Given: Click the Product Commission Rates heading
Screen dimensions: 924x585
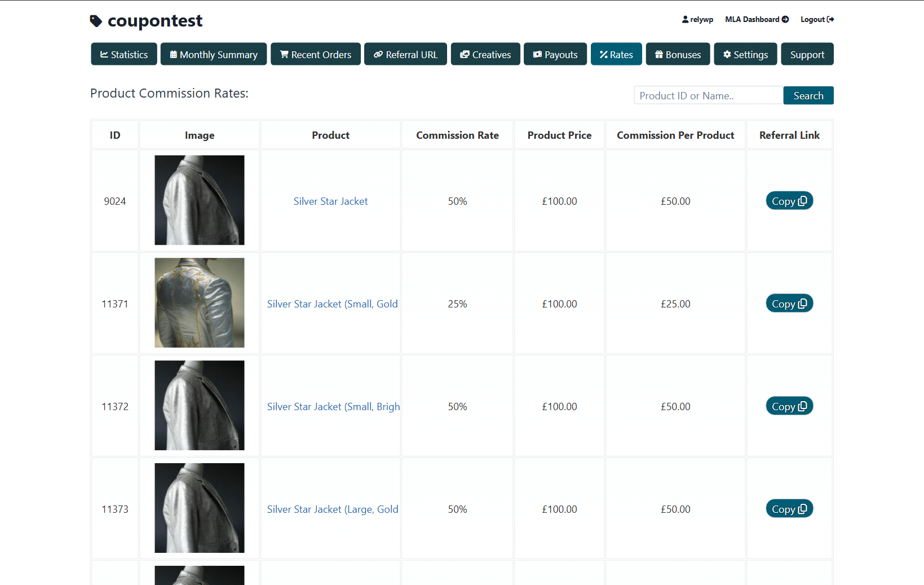Looking at the screenshot, I should (169, 93).
